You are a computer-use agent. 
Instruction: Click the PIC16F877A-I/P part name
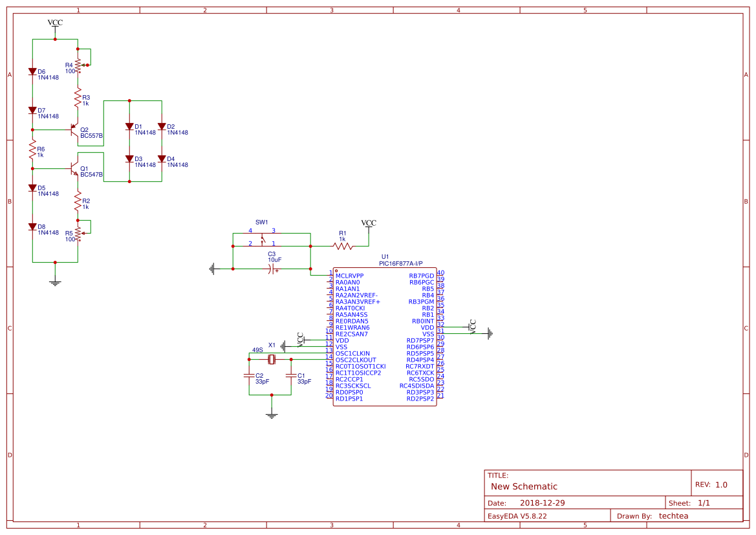coord(401,263)
